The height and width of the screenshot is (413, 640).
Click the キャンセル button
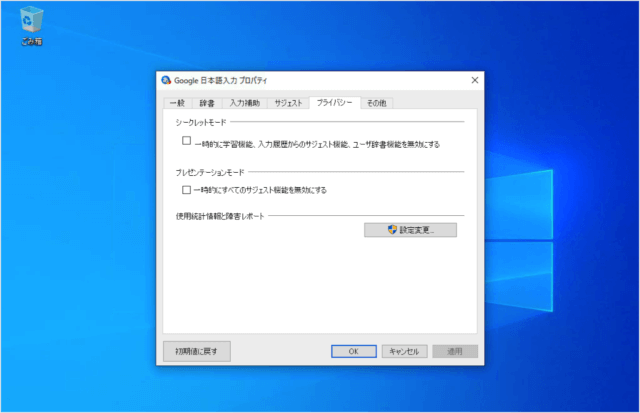404,351
